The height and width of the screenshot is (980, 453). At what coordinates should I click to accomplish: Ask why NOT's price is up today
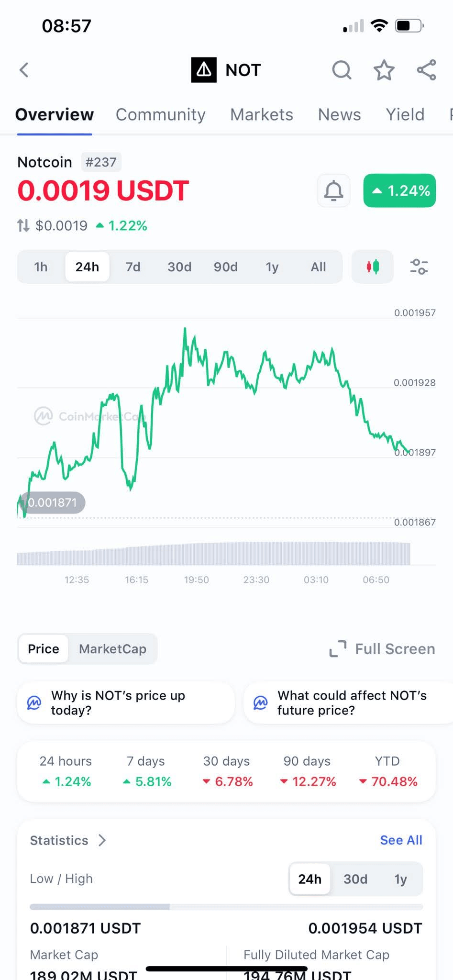coord(126,702)
